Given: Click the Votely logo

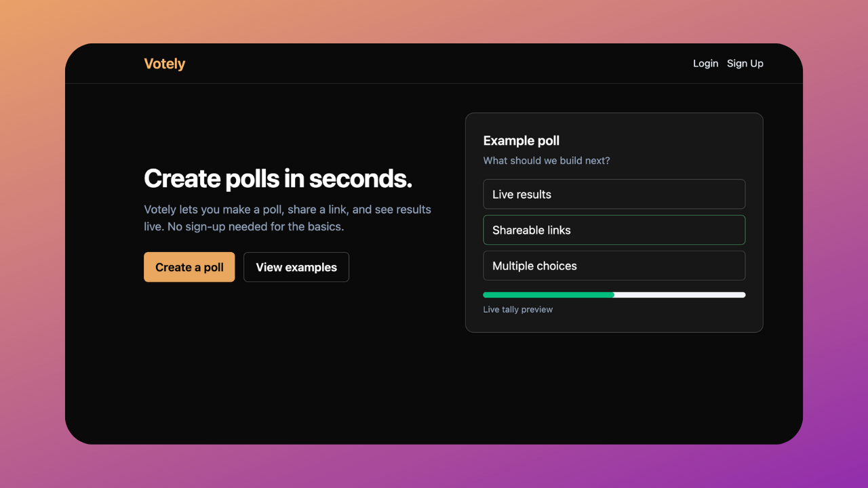Looking at the screenshot, I should click(x=164, y=64).
